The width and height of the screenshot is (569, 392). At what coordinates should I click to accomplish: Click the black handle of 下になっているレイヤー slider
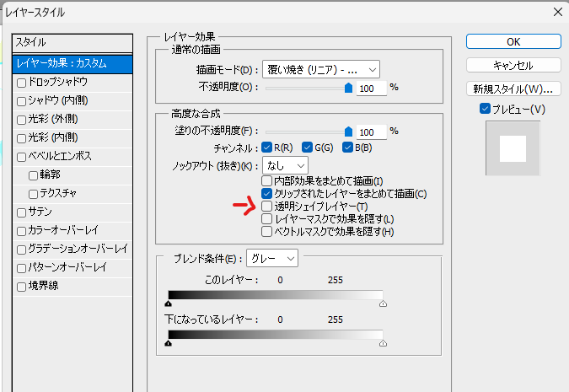point(169,343)
